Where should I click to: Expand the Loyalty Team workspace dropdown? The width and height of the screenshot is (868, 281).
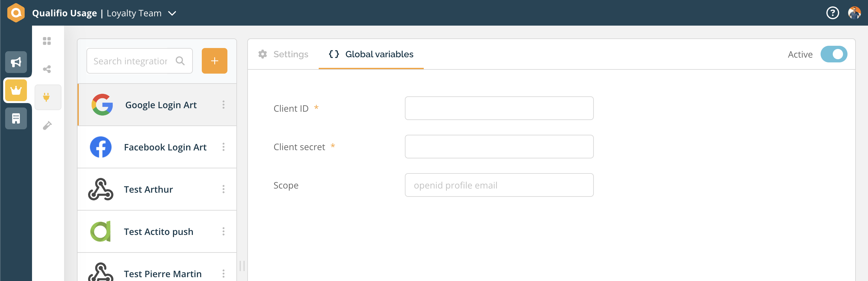(172, 13)
